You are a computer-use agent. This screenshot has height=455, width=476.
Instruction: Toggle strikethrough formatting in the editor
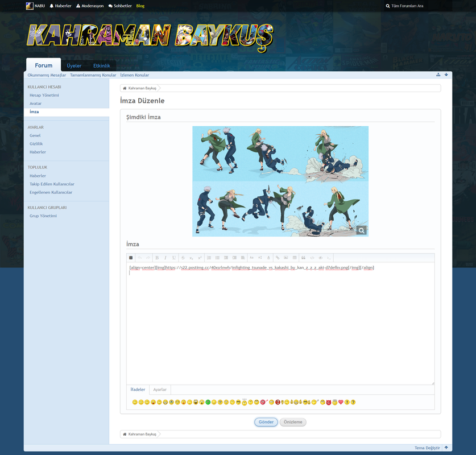click(x=183, y=258)
